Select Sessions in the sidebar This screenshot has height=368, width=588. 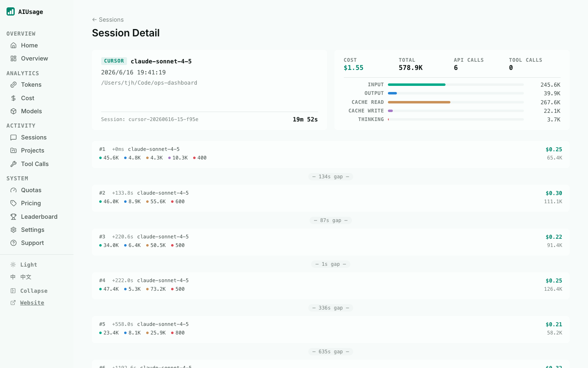tap(37, 137)
